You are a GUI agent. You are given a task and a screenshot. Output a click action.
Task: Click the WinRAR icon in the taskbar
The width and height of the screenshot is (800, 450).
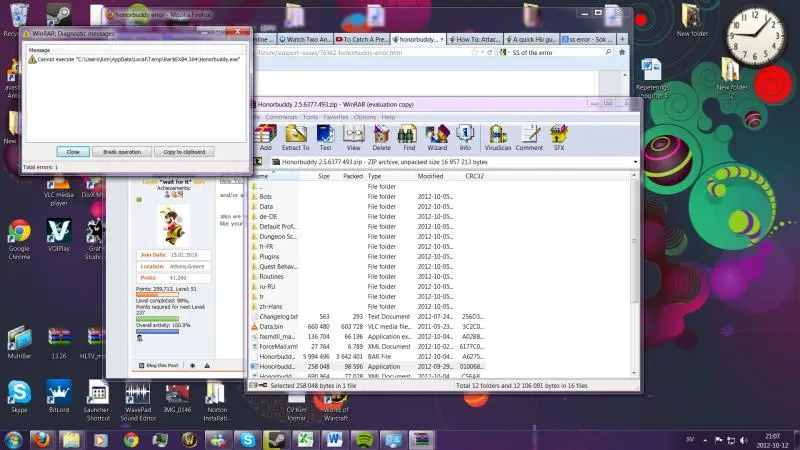[x=421, y=440]
